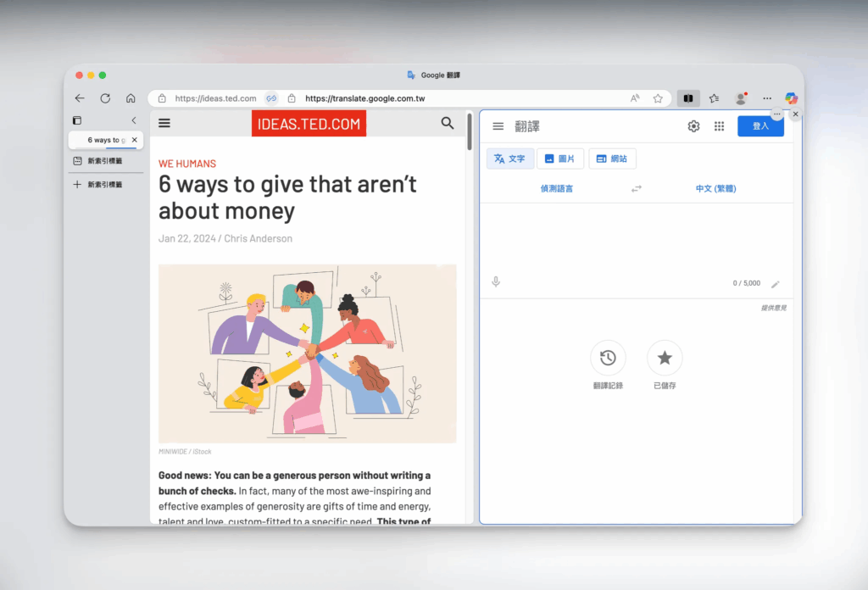Click the ideas.ted.com address field
Viewport: 868px width, 590px height.
(x=216, y=98)
